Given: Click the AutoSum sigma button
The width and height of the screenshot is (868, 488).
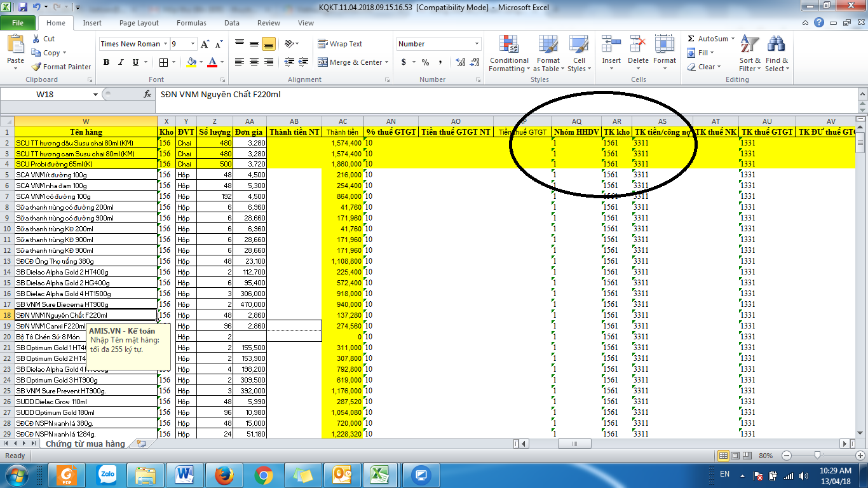Looking at the screenshot, I should 708,39.
